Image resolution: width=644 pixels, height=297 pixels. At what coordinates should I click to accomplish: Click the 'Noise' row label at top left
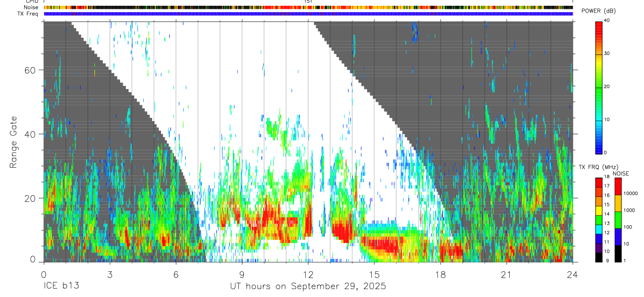click(x=30, y=7)
